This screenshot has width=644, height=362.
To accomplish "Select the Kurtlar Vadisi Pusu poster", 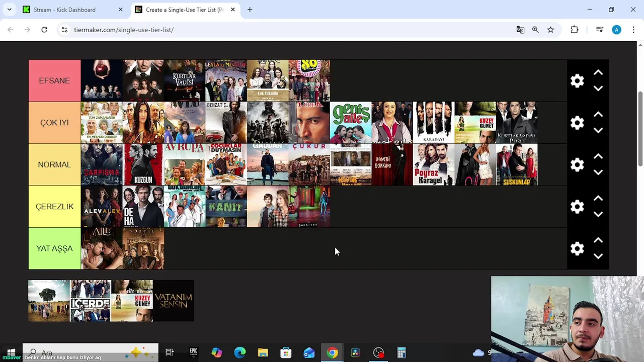I will click(x=517, y=123).
